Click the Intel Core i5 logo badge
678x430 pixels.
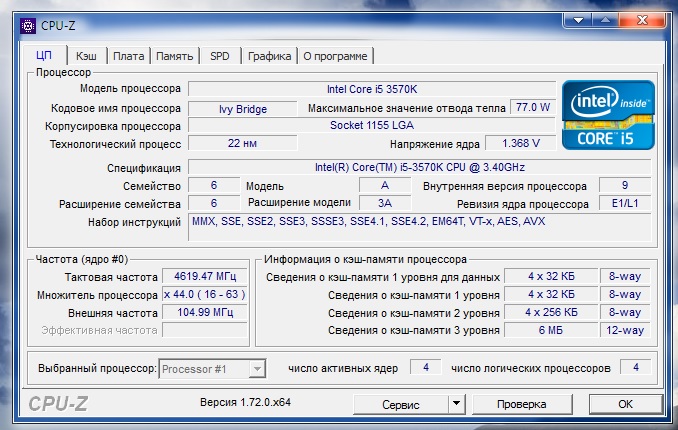tap(608, 115)
